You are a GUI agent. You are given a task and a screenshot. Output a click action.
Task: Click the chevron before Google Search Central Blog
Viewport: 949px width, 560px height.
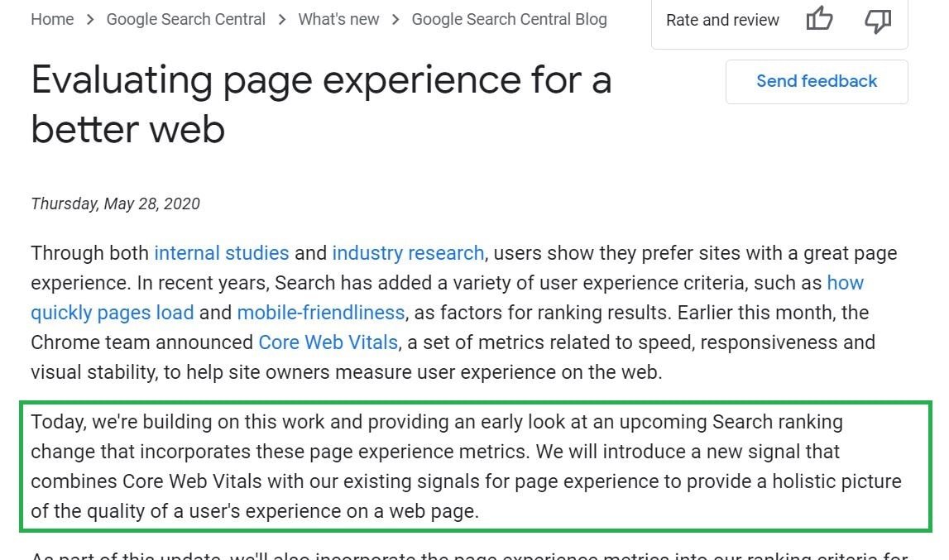[395, 19]
